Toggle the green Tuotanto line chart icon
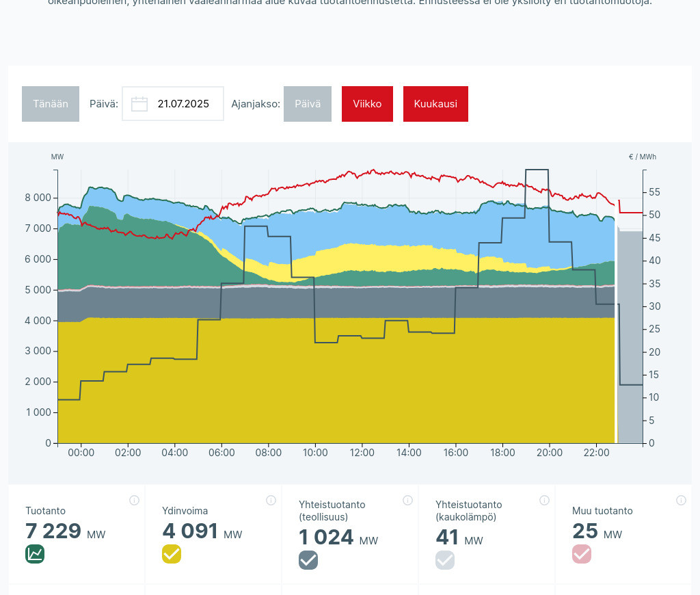The width and height of the screenshot is (700, 595). [x=35, y=554]
